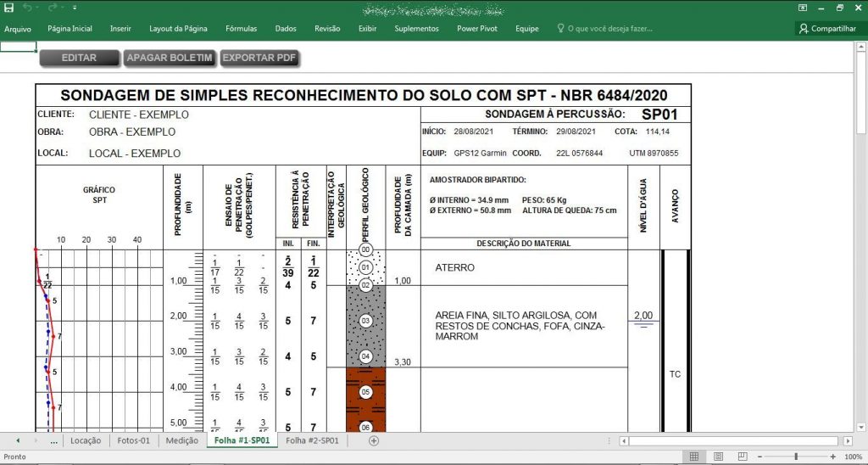The height and width of the screenshot is (465, 868).
Task: Add a new sheet with plus icon
Action: coord(374,440)
